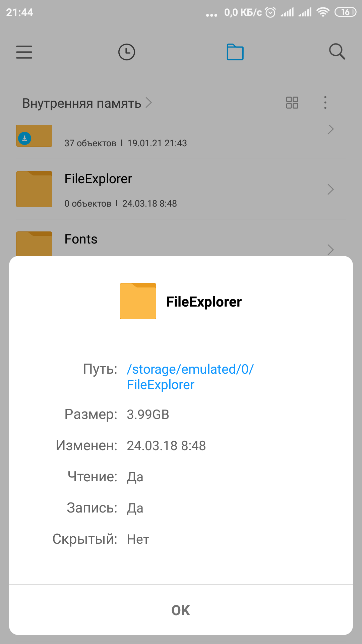
Task: Click the large folder icon in the details dialog
Action: pos(138,301)
